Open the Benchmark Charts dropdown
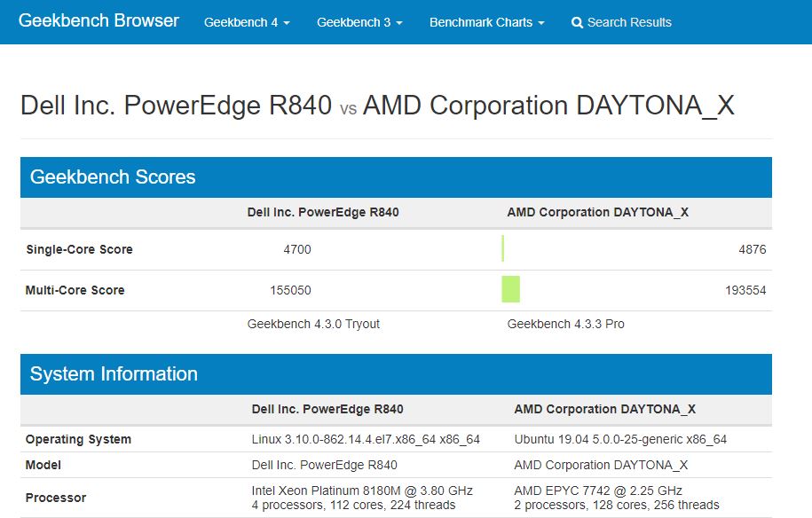The image size is (812, 518). 486,22
